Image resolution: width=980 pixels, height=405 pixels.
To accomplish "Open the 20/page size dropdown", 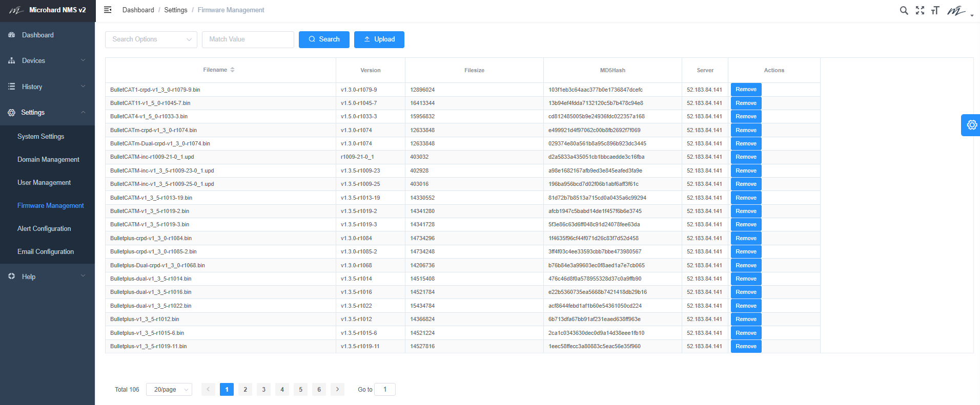I will coord(169,390).
